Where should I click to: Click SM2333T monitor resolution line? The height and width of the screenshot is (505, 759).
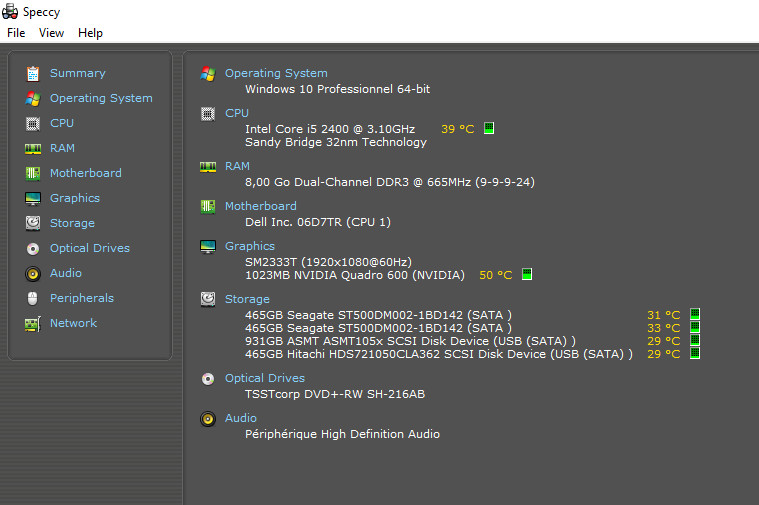(328, 262)
